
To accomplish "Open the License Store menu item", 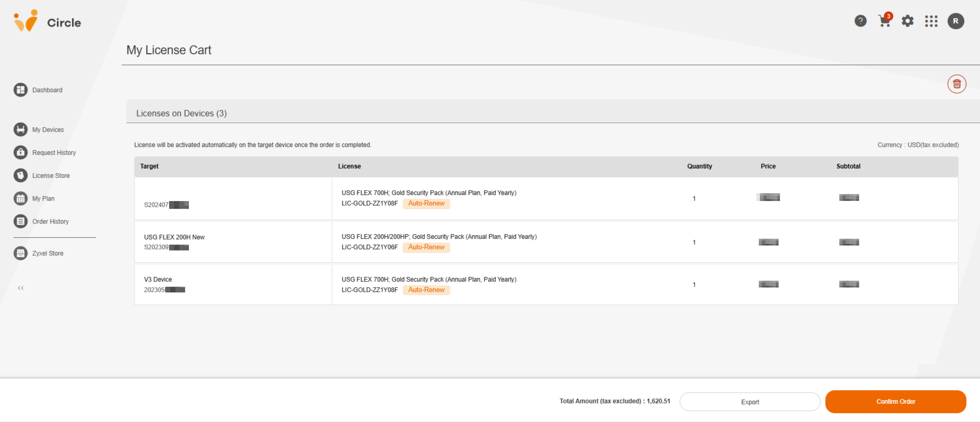I will pos(51,176).
